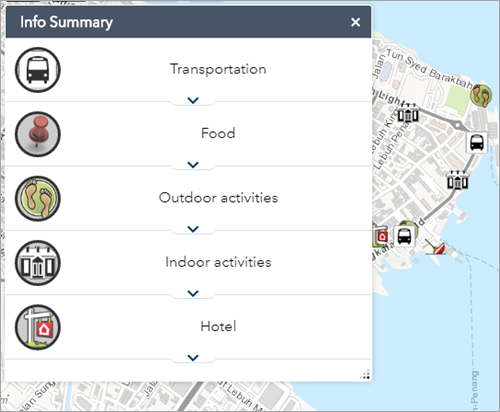500x412 pixels.
Task: Click the Outdoor activities footprints icon
Action: 38,198
